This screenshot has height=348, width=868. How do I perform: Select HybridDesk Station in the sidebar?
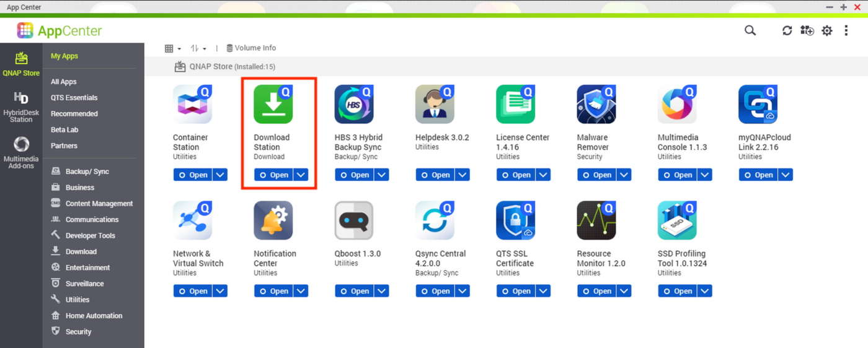click(x=21, y=107)
